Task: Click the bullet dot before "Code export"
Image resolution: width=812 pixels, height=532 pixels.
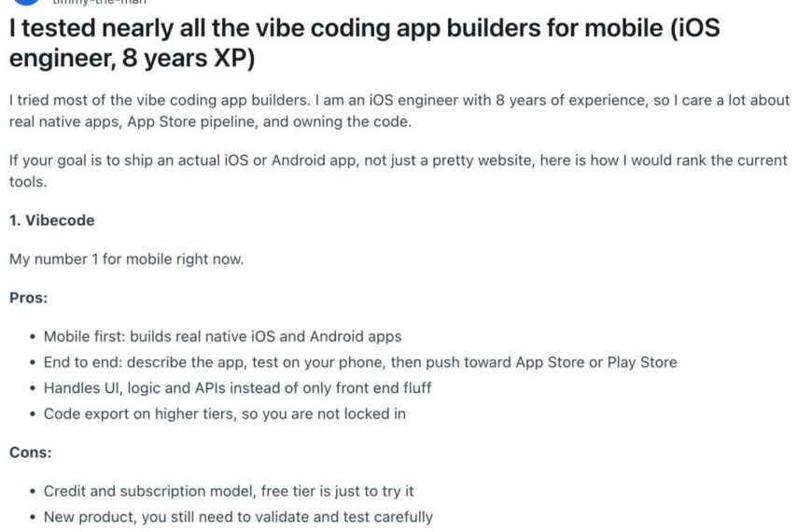Action: click(x=34, y=413)
